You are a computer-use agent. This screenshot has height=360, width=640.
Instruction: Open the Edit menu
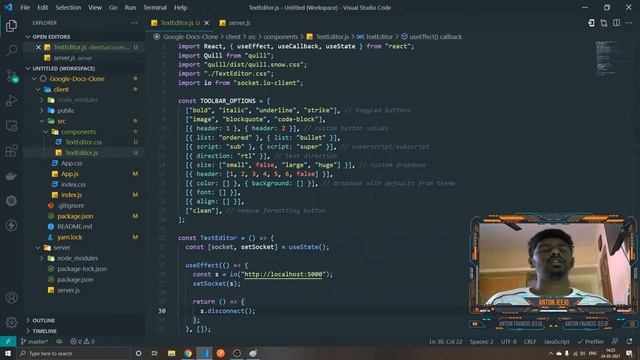tap(42, 7)
